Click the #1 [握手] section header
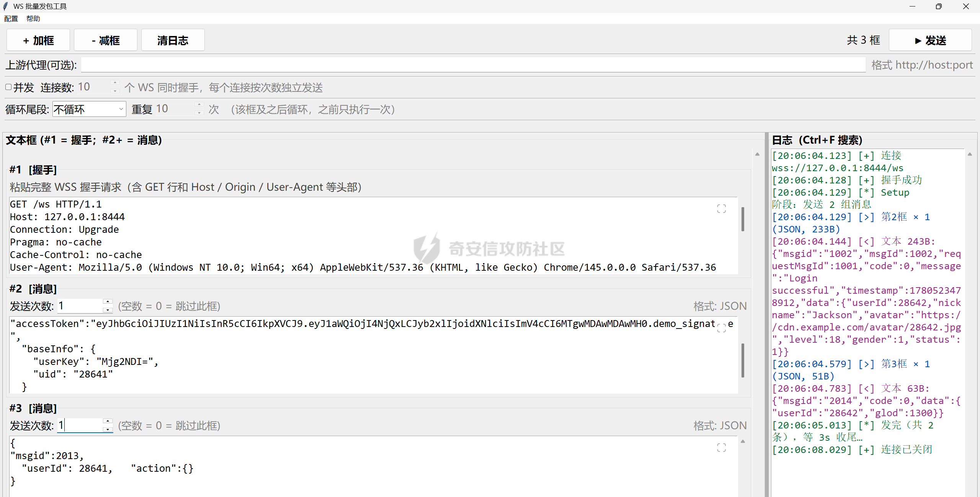 click(33, 170)
